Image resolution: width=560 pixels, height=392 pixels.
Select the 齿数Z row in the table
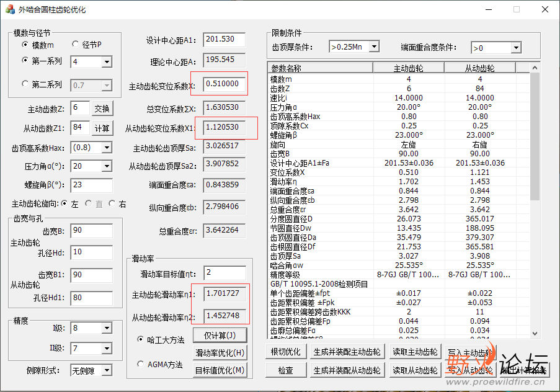tap(399, 88)
